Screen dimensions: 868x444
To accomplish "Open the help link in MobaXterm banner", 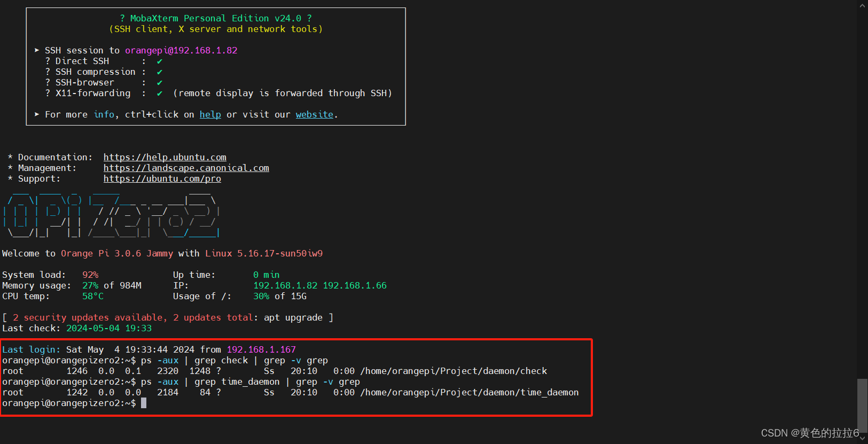I will (210, 114).
